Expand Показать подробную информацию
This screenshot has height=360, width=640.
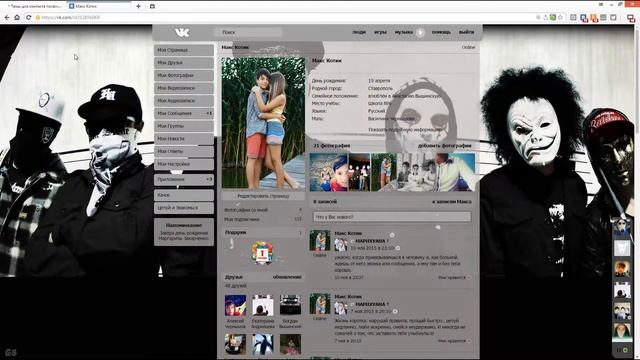click(x=404, y=130)
